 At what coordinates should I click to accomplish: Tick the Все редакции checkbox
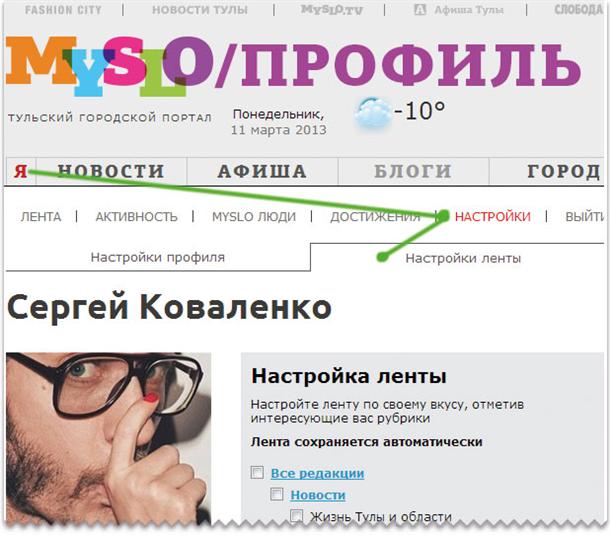[257, 472]
